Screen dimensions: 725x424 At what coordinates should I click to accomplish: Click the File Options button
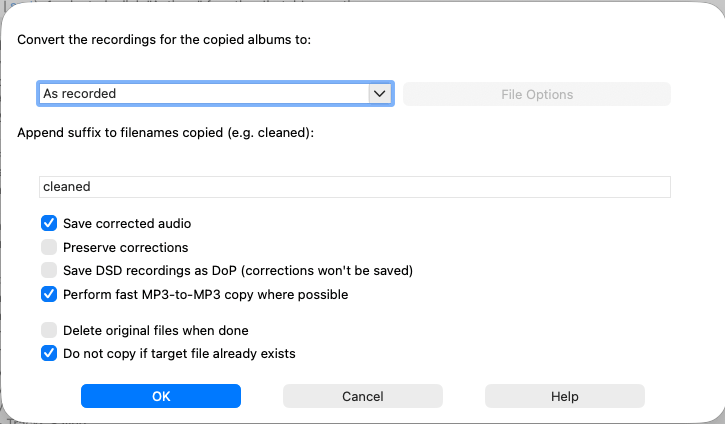click(x=537, y=95)
